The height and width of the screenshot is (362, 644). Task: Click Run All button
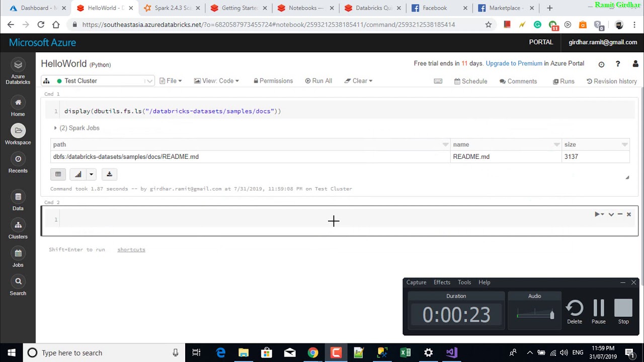318,81
